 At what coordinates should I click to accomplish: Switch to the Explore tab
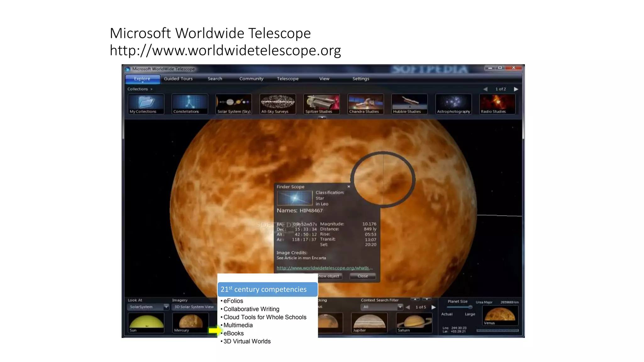[142, 79]
